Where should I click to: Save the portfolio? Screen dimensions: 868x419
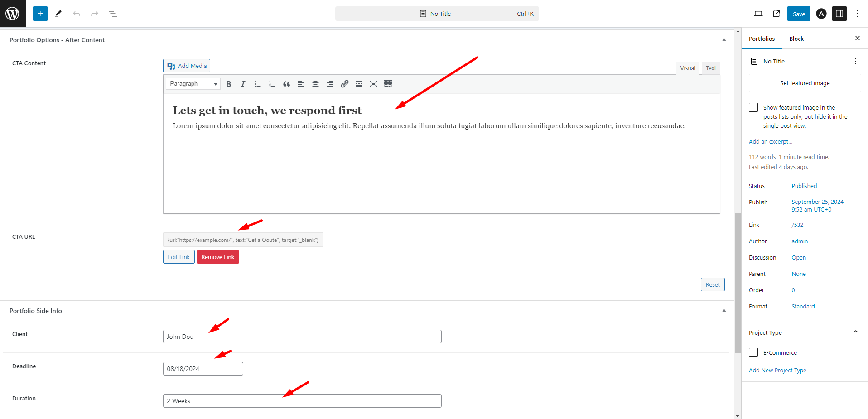tap(799, 14)
